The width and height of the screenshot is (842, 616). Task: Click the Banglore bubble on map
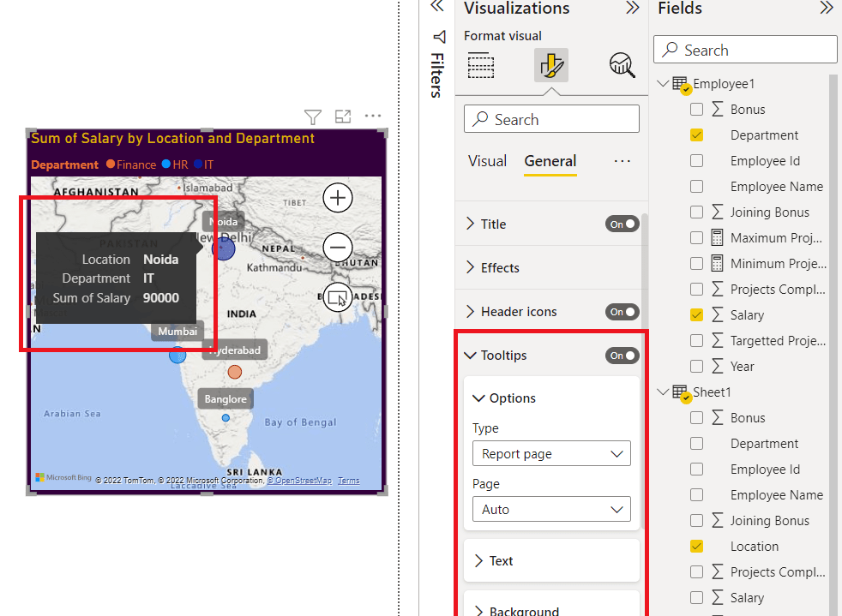(226, 417)
